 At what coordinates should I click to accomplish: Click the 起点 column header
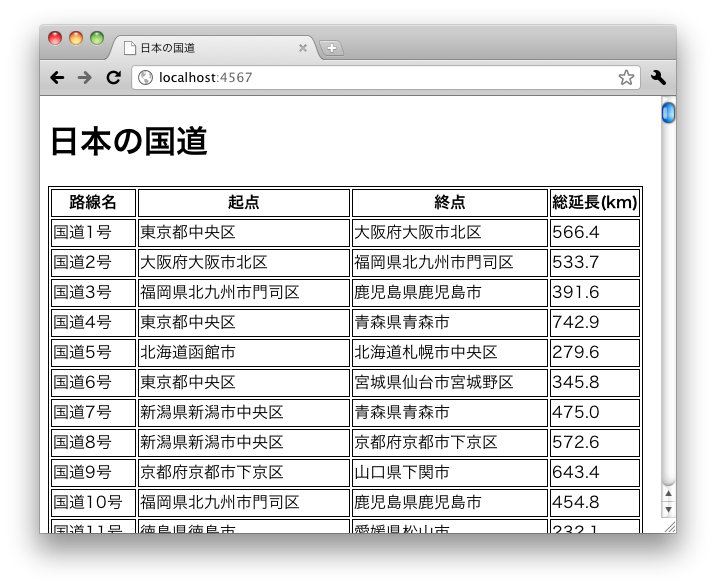tap(244, 202)
